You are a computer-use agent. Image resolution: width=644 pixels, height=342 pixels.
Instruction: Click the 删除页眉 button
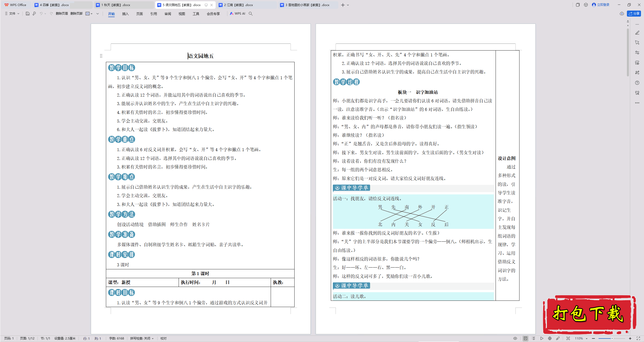62,14
